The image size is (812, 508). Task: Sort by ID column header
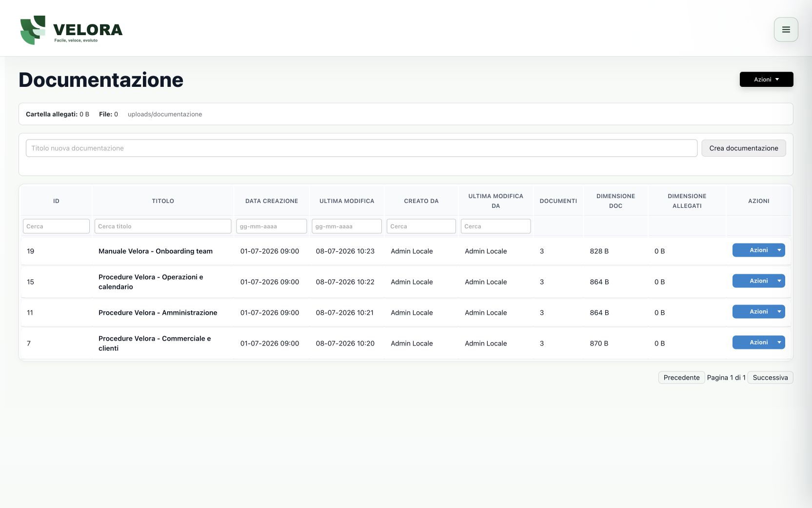pyautogui.click(x=56, y=201)
